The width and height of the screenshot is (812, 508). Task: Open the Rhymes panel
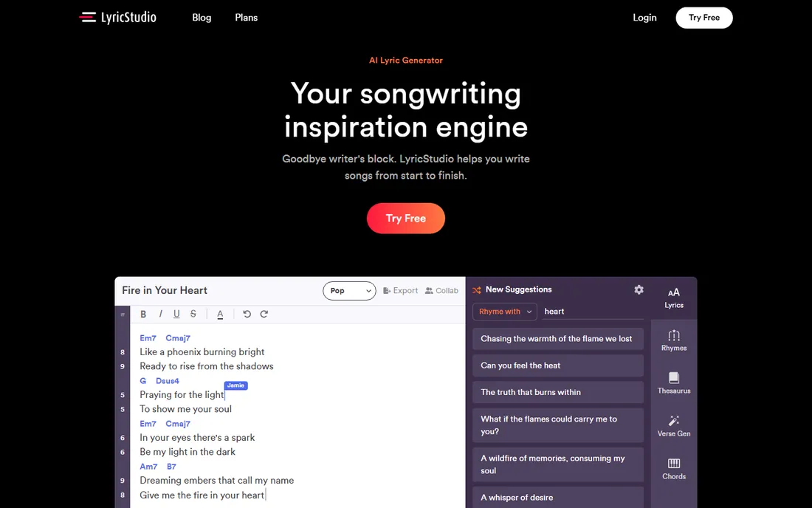click(674, 340)
